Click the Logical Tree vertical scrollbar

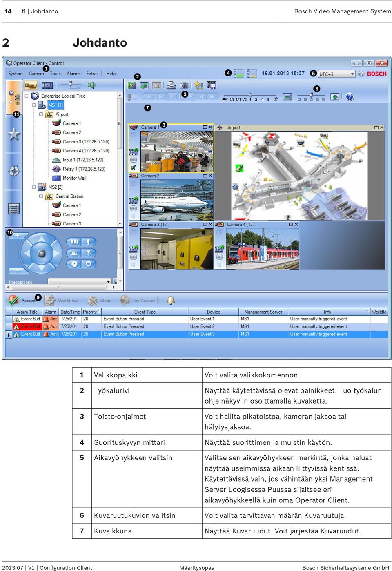(120, 159)
